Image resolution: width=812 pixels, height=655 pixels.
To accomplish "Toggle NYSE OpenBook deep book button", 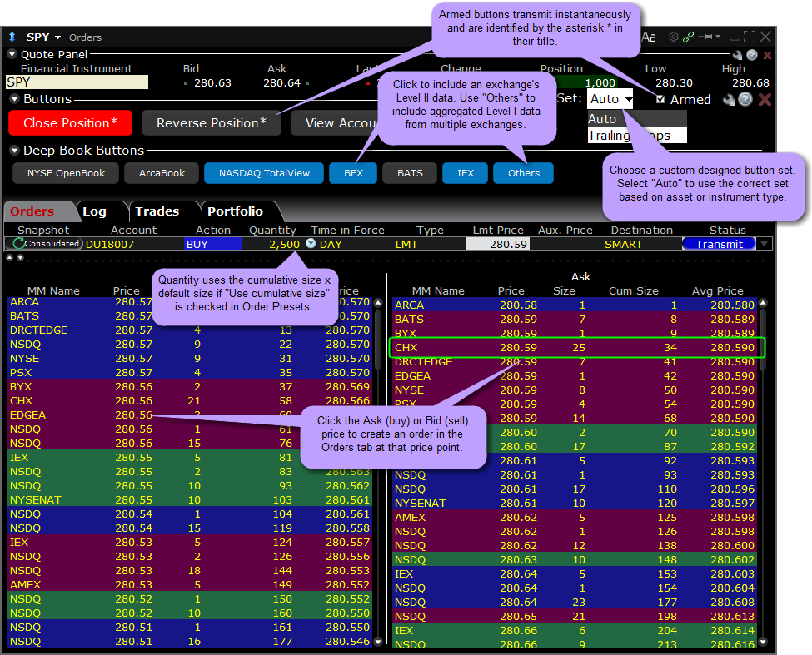I will click(x=66, y=173).
